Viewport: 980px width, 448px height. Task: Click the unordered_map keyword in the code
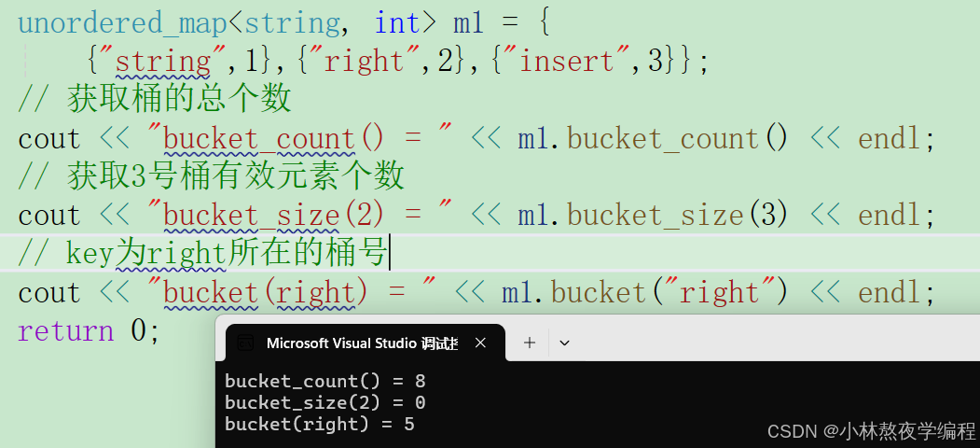[122, 23]
